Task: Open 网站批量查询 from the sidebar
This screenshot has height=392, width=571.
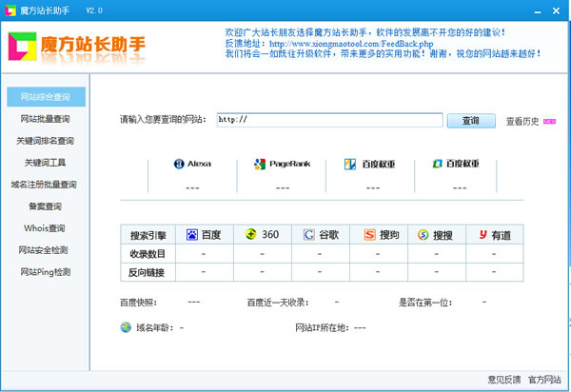Action: (44, 119)
